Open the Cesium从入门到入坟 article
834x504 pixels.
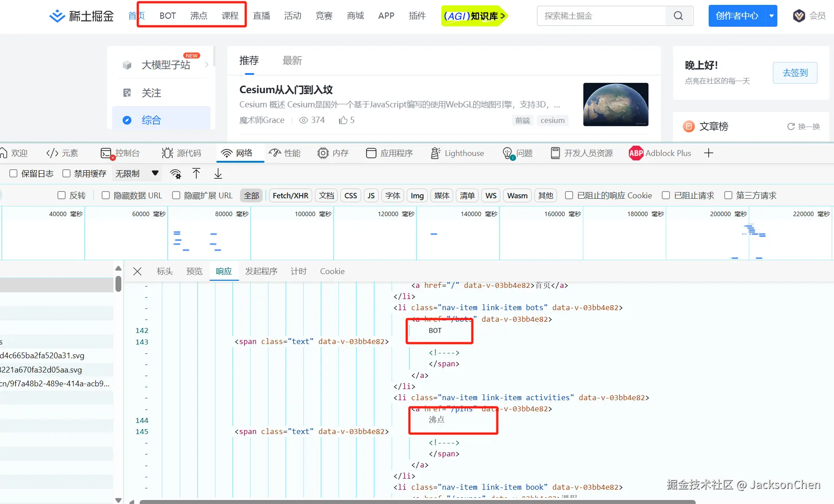(x=286, y=90)
